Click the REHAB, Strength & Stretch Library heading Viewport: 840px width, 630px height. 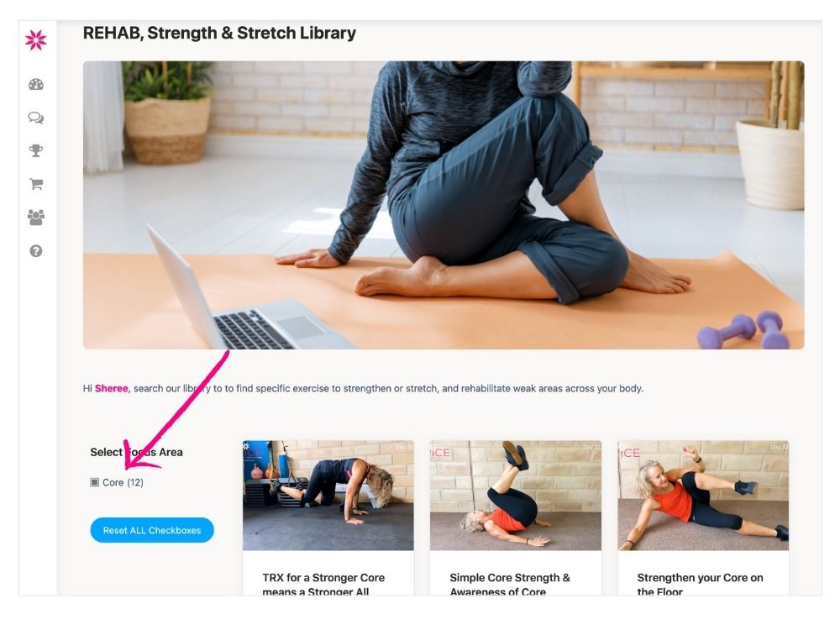(219, 33)
